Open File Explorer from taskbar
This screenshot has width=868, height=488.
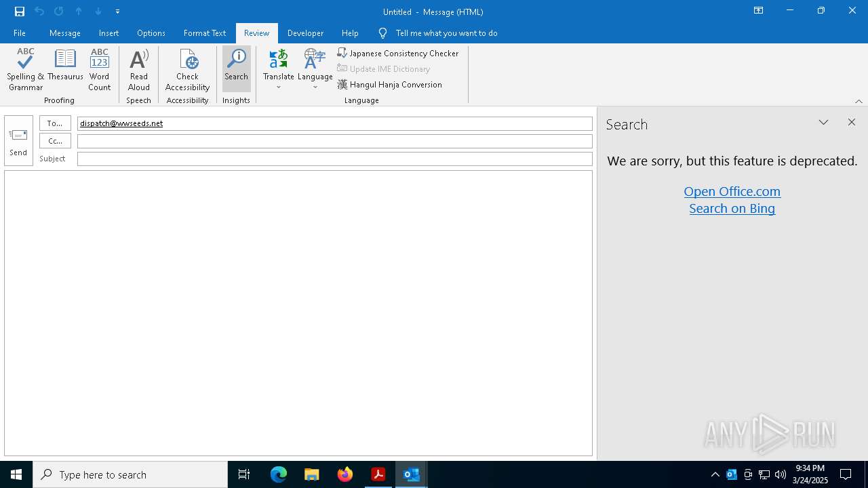click(312, 474)
